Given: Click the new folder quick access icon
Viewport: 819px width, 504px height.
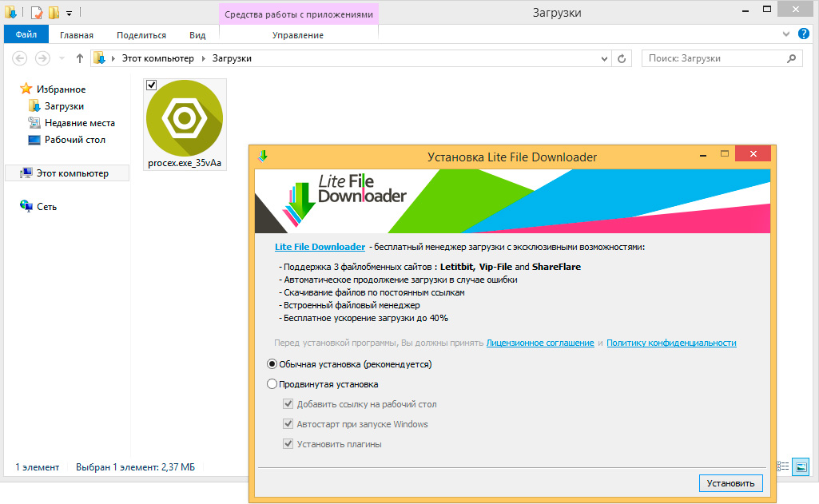Looking at the screenshot, I should [x=54, y=12].
